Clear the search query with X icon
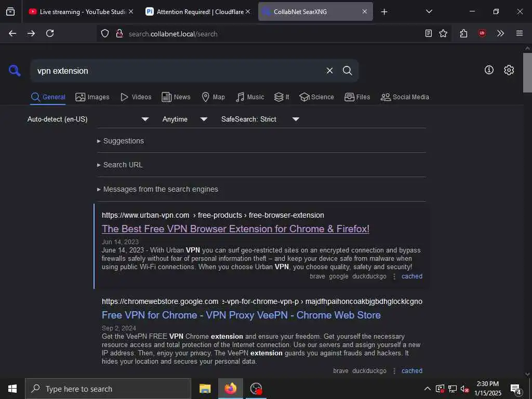 tap(329, 71)
